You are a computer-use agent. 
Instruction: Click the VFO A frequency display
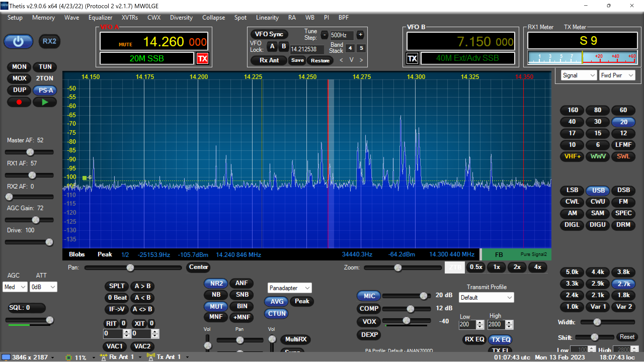(154, 41)
